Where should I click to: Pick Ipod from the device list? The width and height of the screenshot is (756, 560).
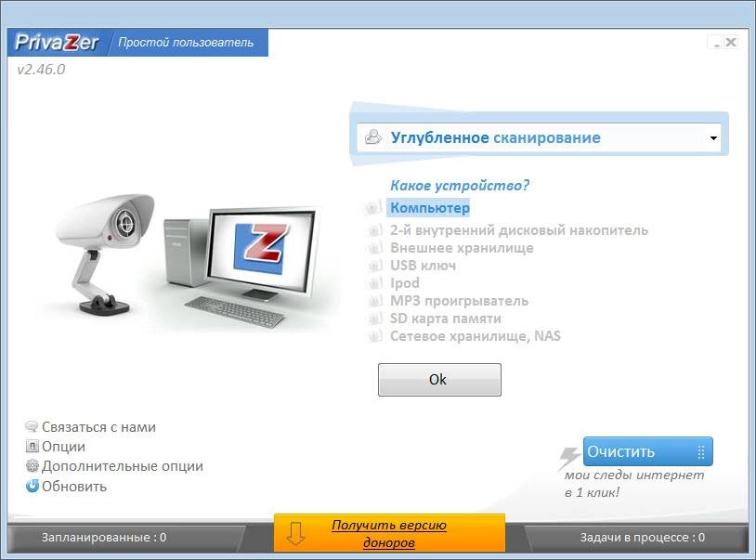(405, 283)
